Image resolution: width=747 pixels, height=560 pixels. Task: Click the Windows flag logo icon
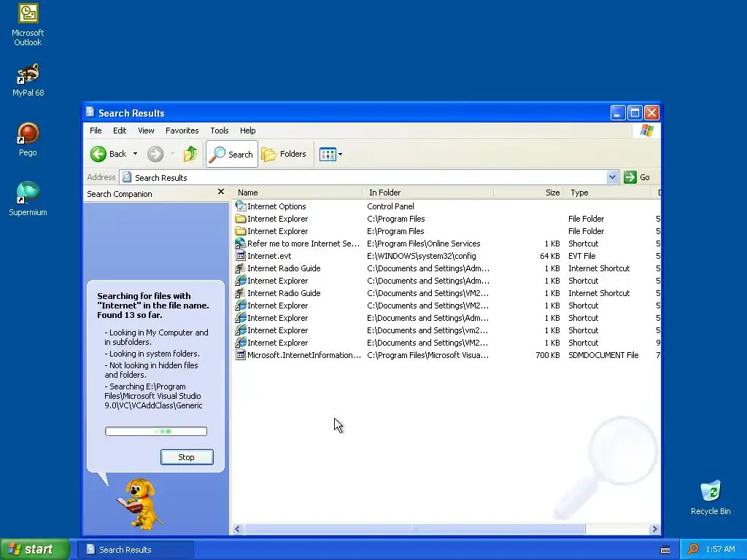[646, 131]
